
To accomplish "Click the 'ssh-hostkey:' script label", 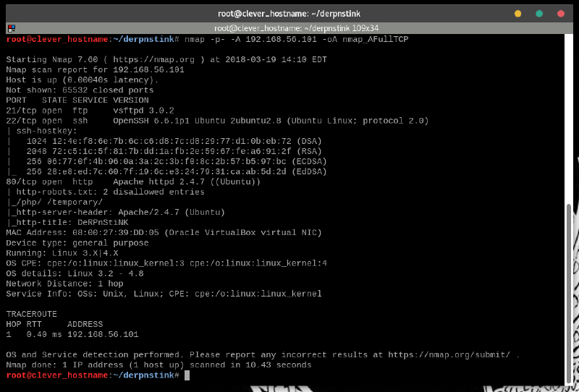I will pos(46,131).
